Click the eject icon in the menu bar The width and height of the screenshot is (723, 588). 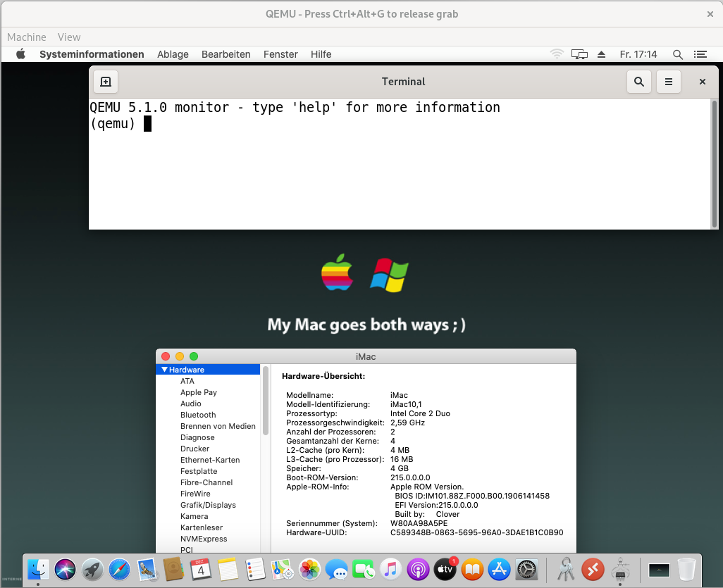point(601,54)
